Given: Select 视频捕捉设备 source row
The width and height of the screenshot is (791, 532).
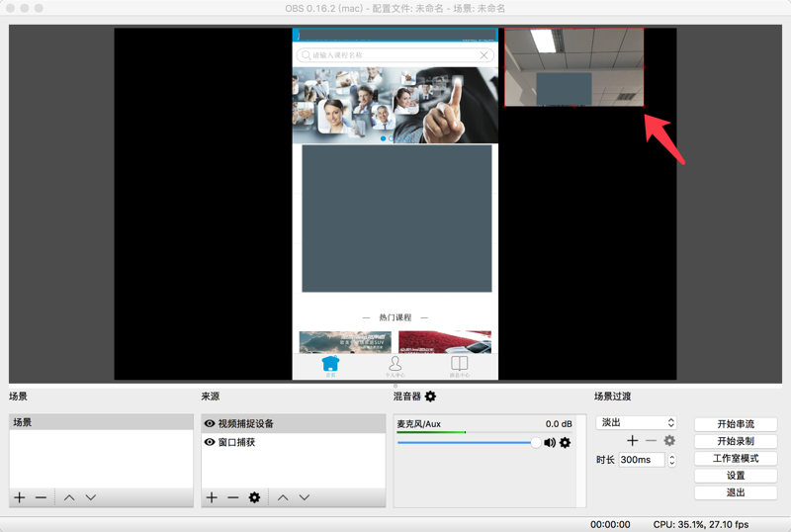Looking at the screenshot, I should click(294, 423).
